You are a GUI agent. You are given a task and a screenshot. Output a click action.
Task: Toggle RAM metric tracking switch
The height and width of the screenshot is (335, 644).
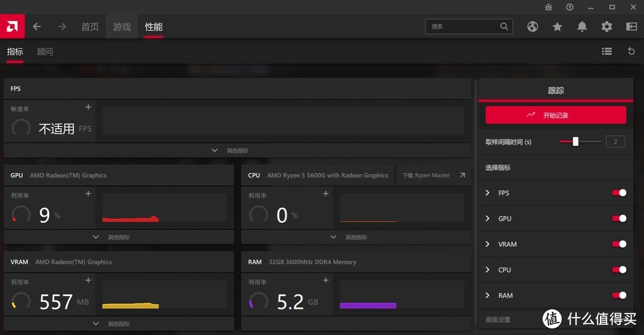point(619,296)
